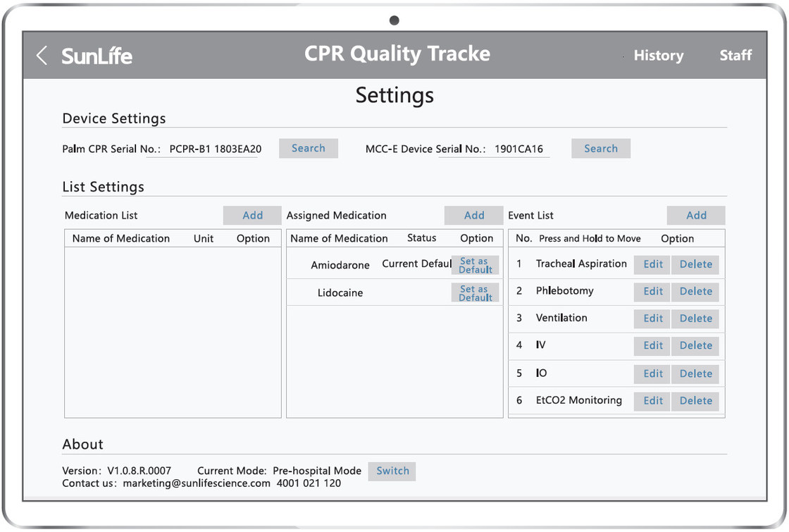Delete the IV event
This screenshot has width=789, height=532.
pyautogui.click(x=695, y=346)
